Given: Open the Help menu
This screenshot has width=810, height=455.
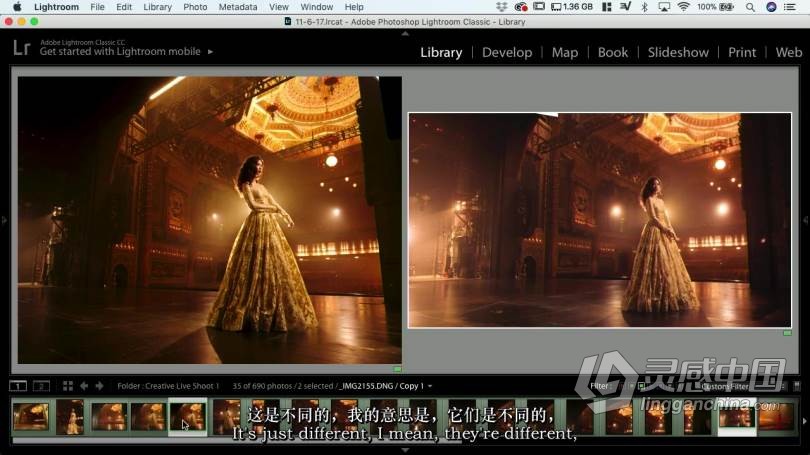Looking at the screenshot, I should pyautogui.click(x=354, y=7).
